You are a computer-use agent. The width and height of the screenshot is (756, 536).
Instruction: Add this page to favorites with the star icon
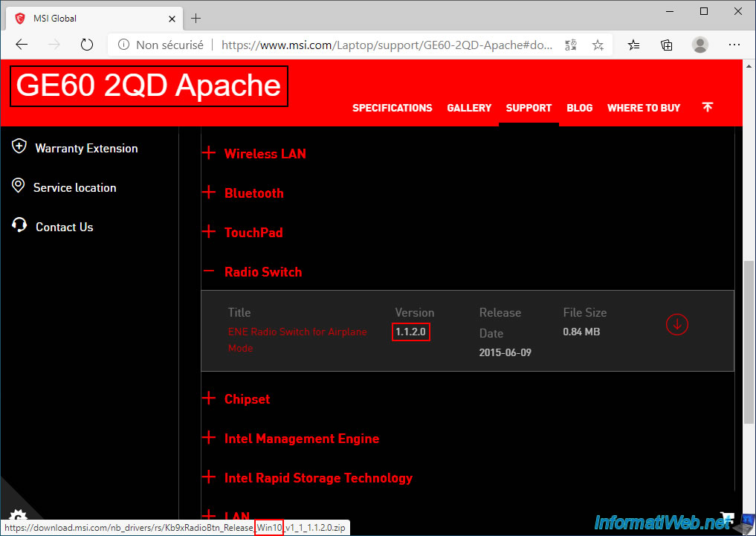[598, 45]
